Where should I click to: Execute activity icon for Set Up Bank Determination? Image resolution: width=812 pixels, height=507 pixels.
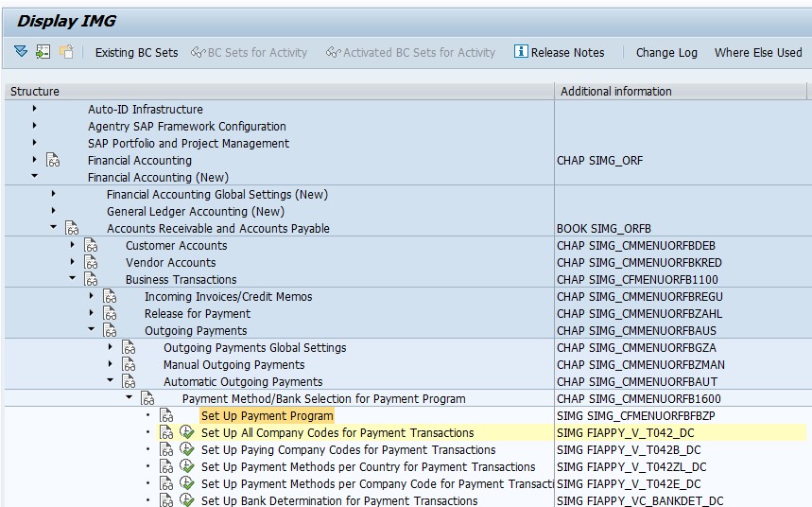(x=186, y=500)
